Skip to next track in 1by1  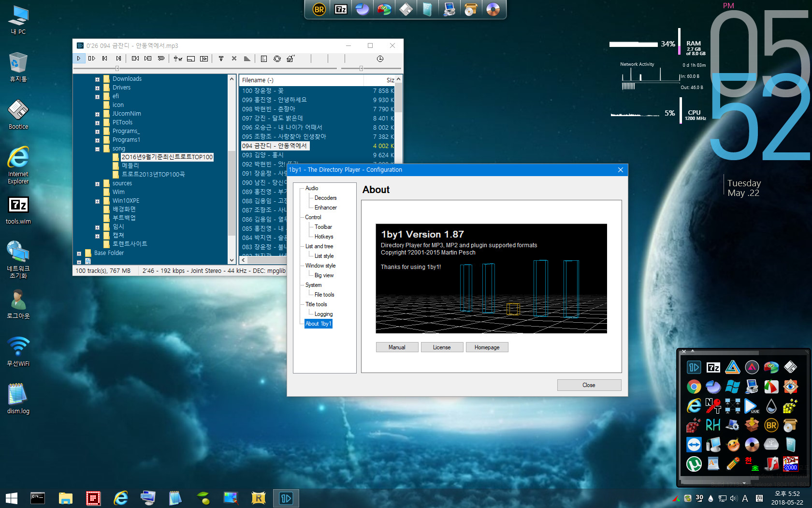(x=118, y=59)
